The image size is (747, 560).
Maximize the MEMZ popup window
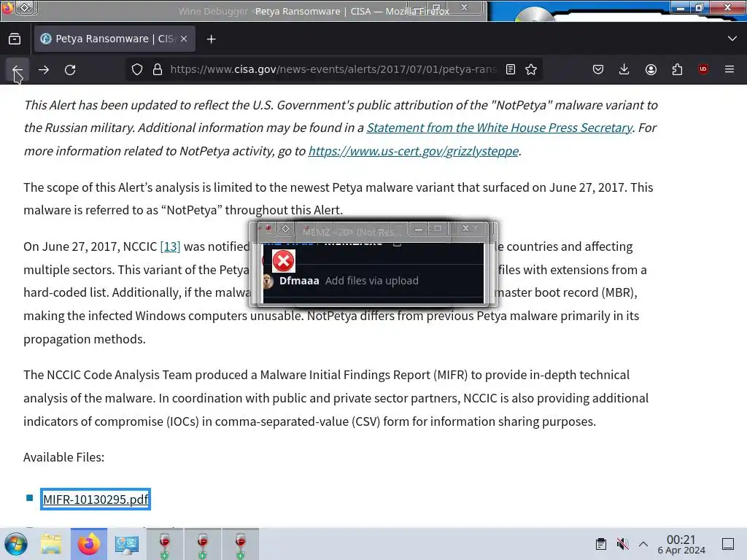click(438, 228)
